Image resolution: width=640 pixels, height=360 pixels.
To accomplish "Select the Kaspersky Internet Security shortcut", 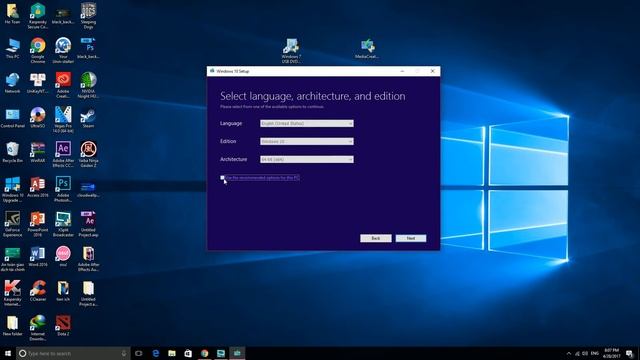I will [13, 293].
